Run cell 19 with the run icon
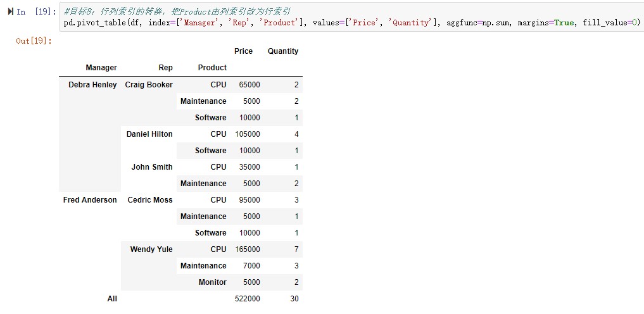 pyautogui.click(x=11, y=11)
